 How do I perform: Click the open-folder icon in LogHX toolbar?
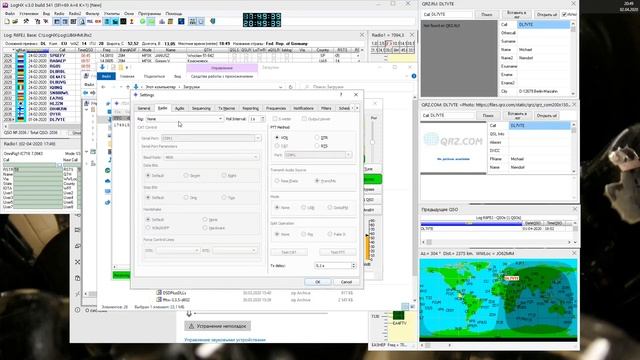pyautogui.click(x=15, y=21)
